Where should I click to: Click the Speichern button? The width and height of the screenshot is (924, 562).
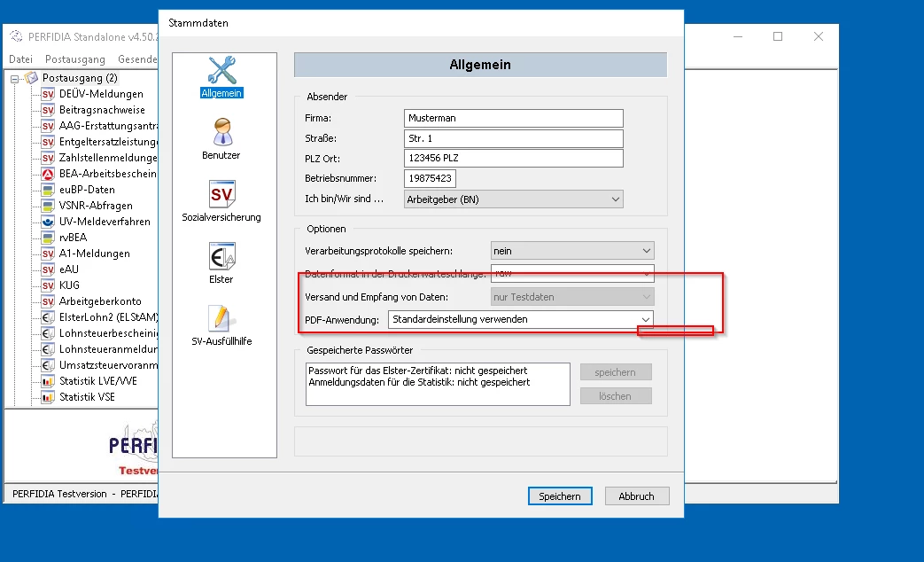pos(560,496)
